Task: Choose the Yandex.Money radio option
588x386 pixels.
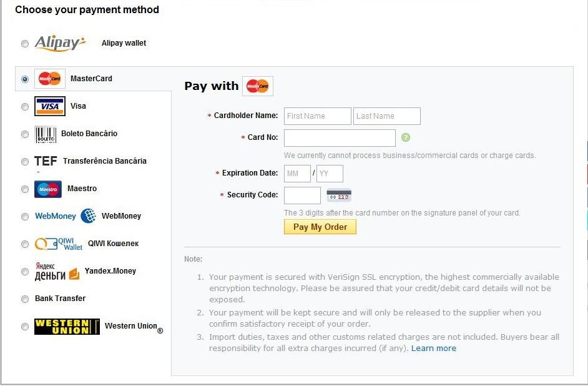Action: [x=25, y=272]
